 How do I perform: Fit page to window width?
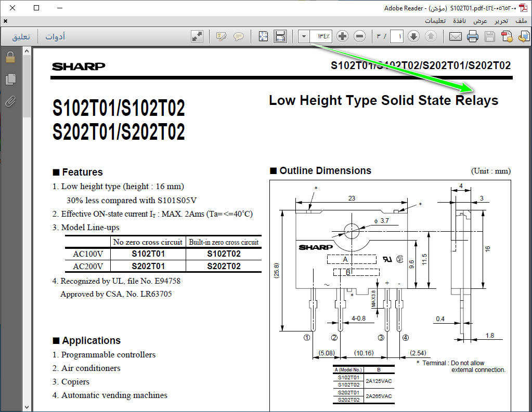pos(280,36)
